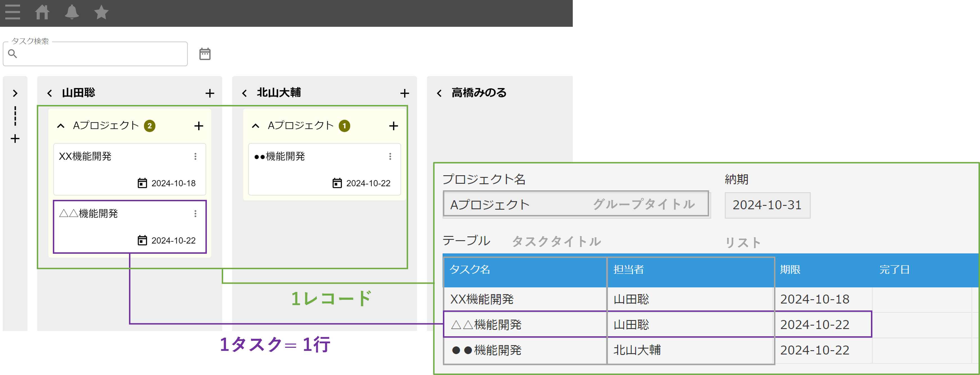The width and height of the screenshot is (980, 375).
Task: Click the search magnifier icon
Action: 13,54
